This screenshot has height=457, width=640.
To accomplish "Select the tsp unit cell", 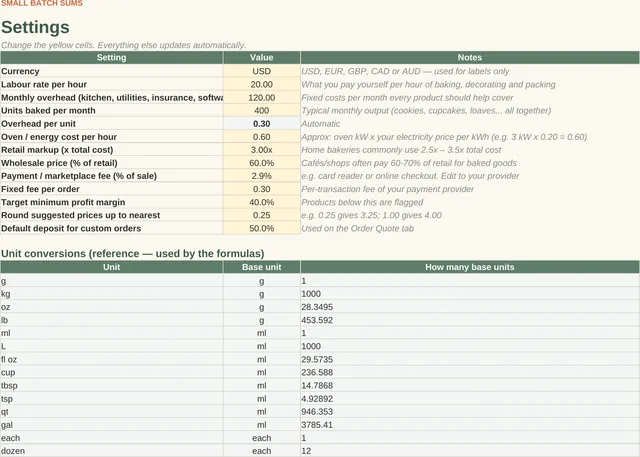I will (111, 398).
